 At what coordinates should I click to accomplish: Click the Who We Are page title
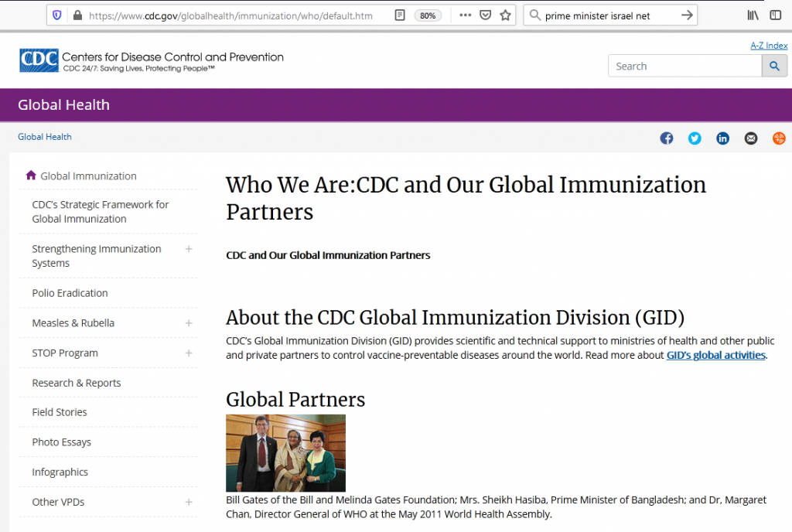point(466,199)
